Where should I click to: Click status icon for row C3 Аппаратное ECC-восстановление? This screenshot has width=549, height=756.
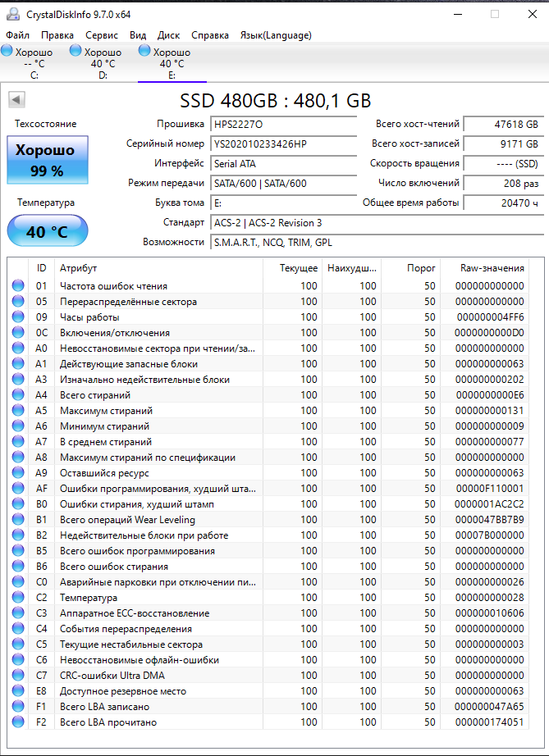18,613
